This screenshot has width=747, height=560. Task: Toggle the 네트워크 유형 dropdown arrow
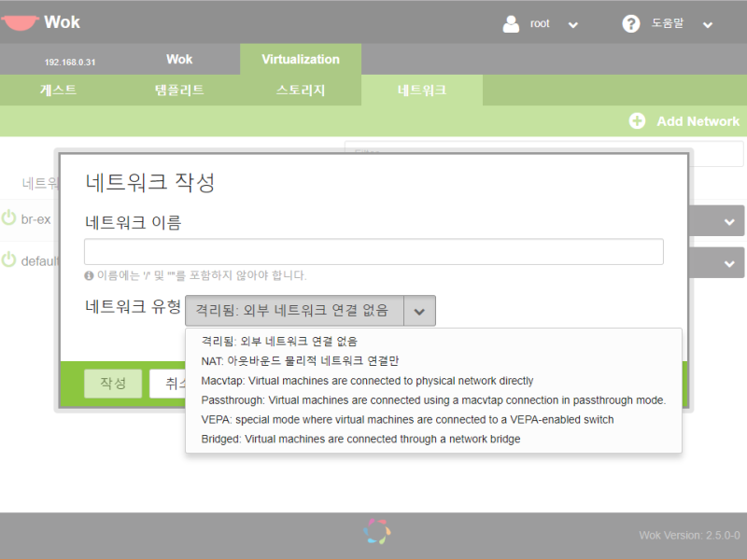point(419,311)
